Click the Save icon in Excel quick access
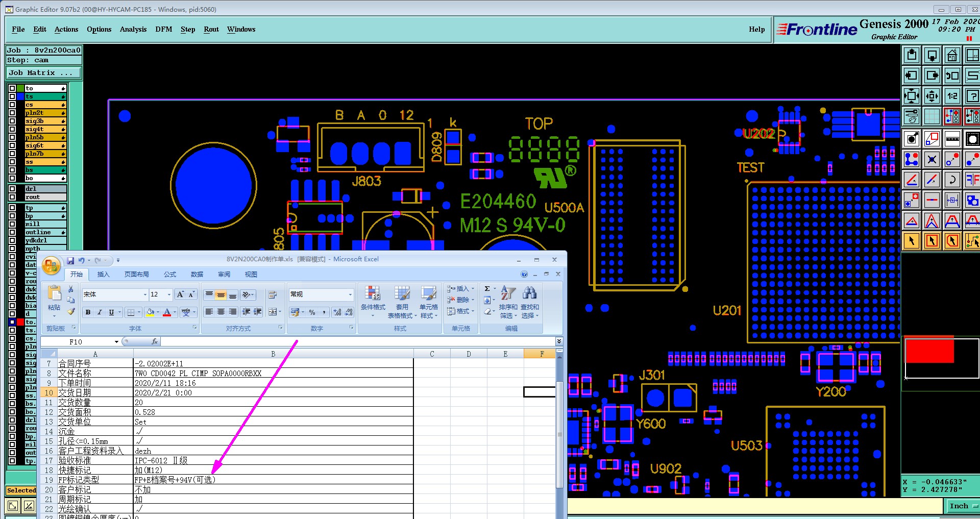 point(70,260)
